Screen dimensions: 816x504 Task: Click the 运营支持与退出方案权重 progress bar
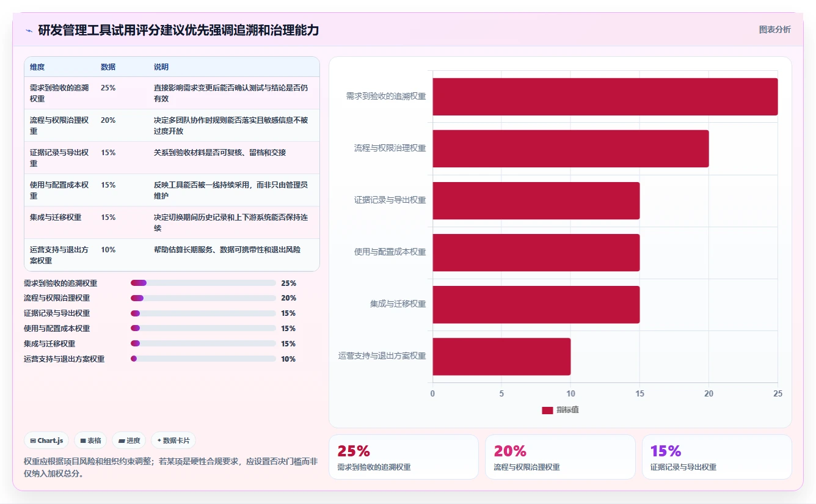pos(203,359)
